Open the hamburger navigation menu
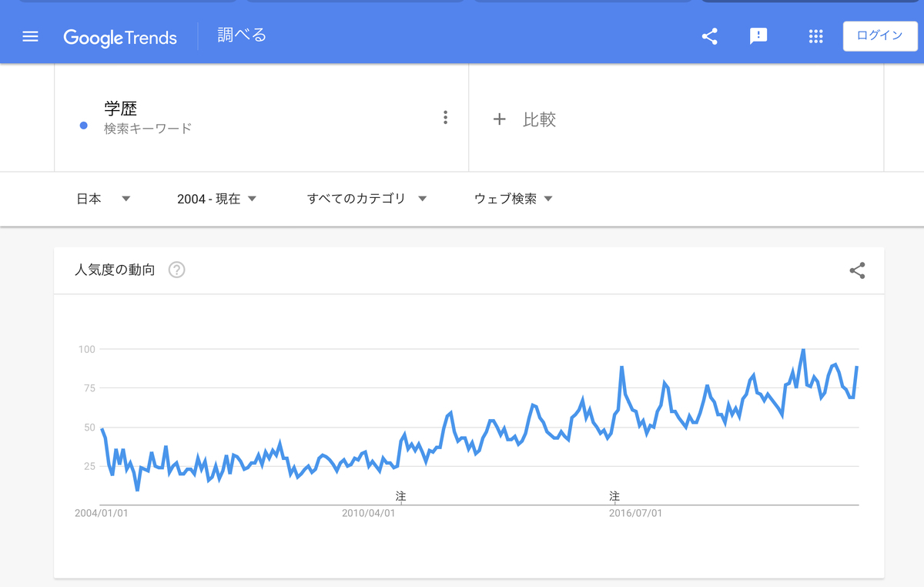 click(x=29, y=35)
